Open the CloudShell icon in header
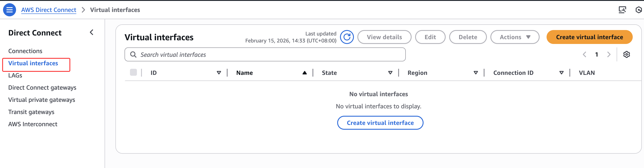 click(622, 10)
